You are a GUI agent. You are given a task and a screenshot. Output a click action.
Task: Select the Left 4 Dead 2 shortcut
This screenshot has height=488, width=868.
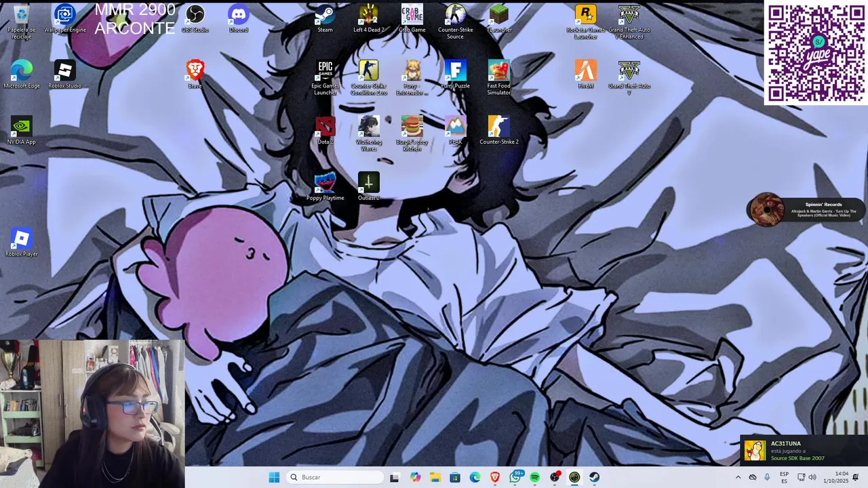point(369,19)
